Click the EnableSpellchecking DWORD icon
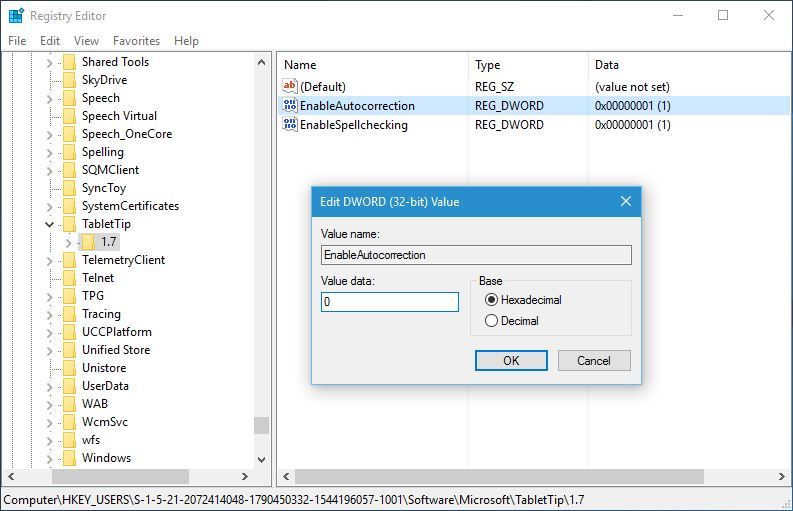The height and width of the screenshot is (511, 793). click(290, 124)
